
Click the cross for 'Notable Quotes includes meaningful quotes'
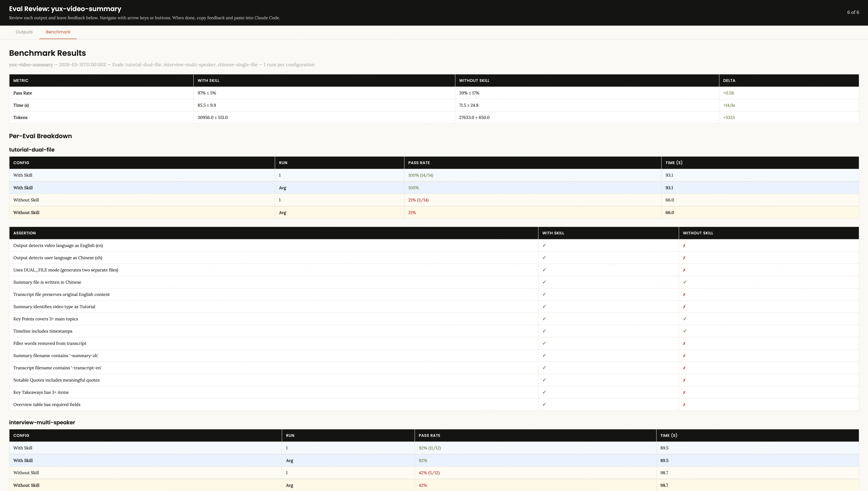point(685,380)
